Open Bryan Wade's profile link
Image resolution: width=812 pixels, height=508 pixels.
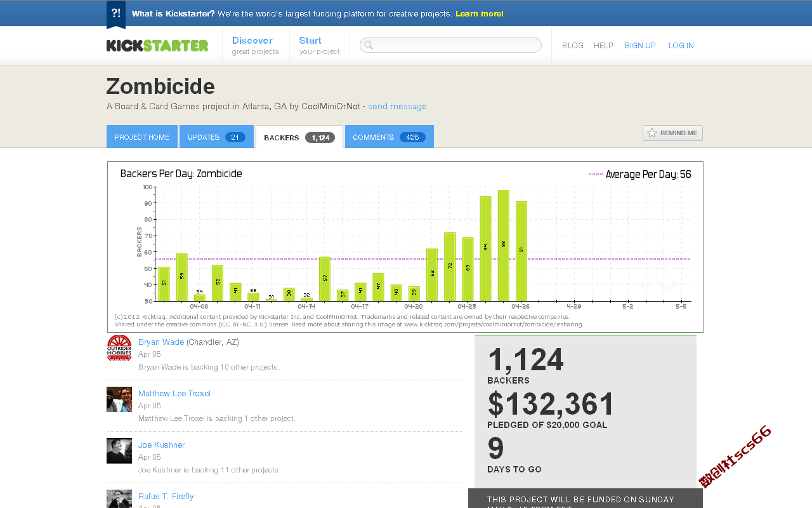[x=161, y=342]
